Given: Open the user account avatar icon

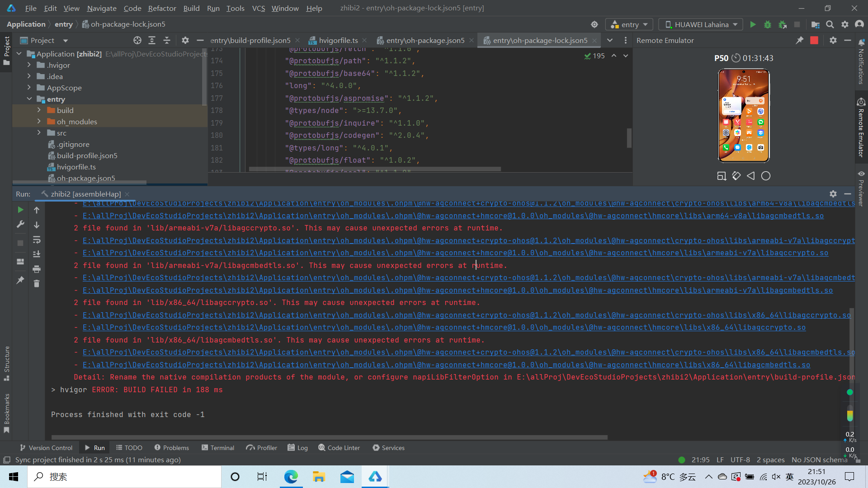Looking at the screenshot, I should (859, 24).
